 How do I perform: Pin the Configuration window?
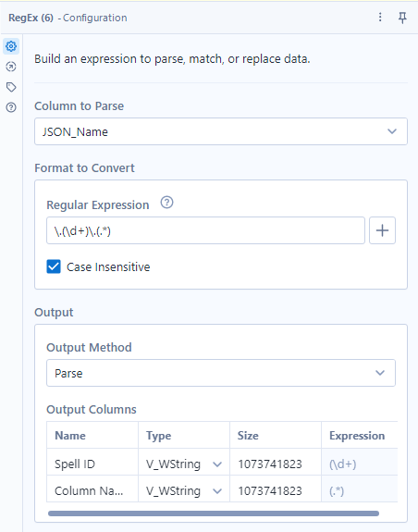click(x=402, y=18)
